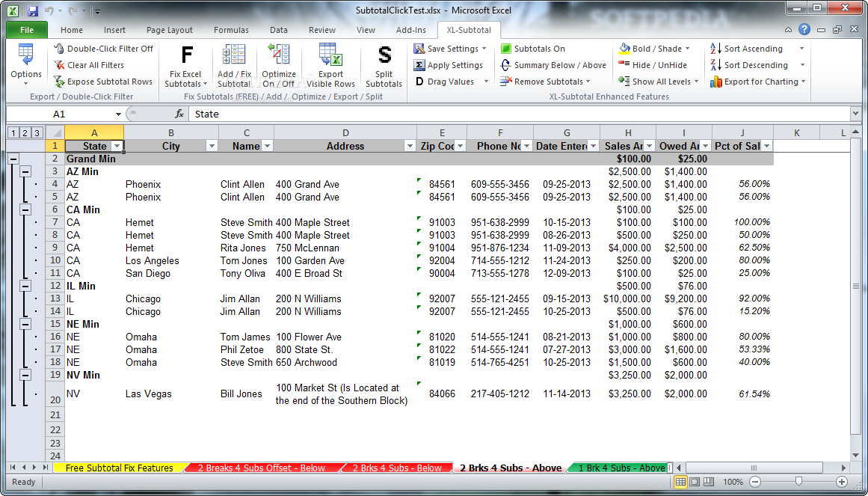Open the Options button in ribbon
The image size is (868, 496).
point(25,65)
